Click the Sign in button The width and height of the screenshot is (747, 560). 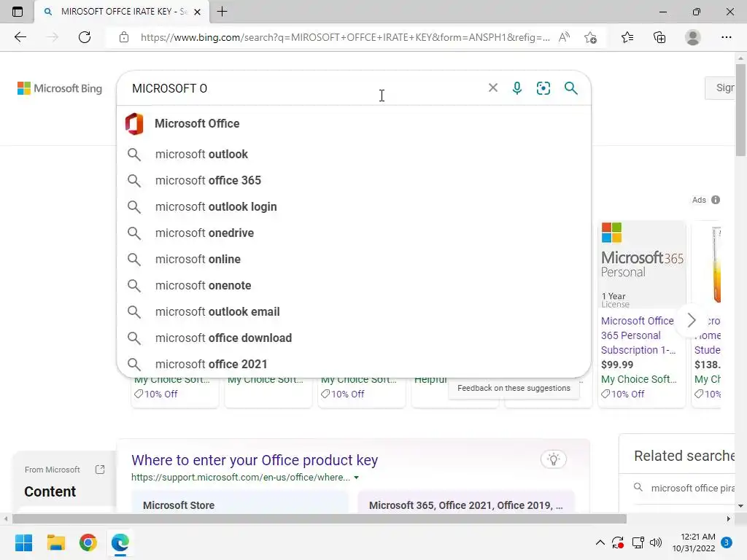[x=721, y=87]
